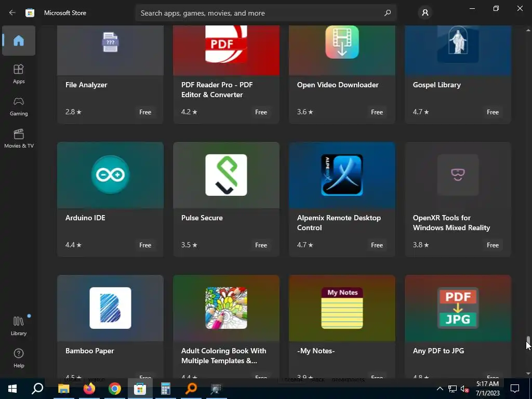Click the Any PDF to JPG title
This screenshot has height=399, width=532.
[x=438, y=351]
